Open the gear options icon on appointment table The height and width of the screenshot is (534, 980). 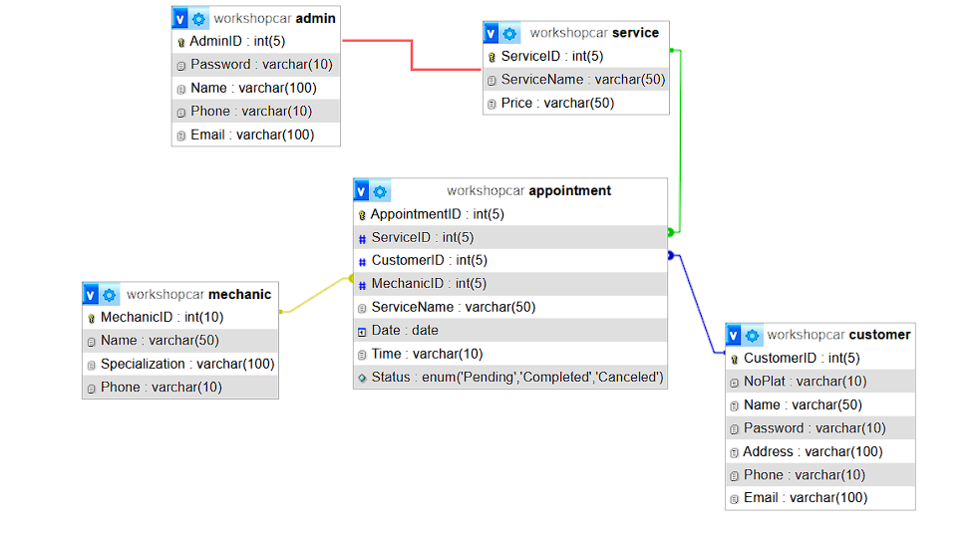click(380, 191)
